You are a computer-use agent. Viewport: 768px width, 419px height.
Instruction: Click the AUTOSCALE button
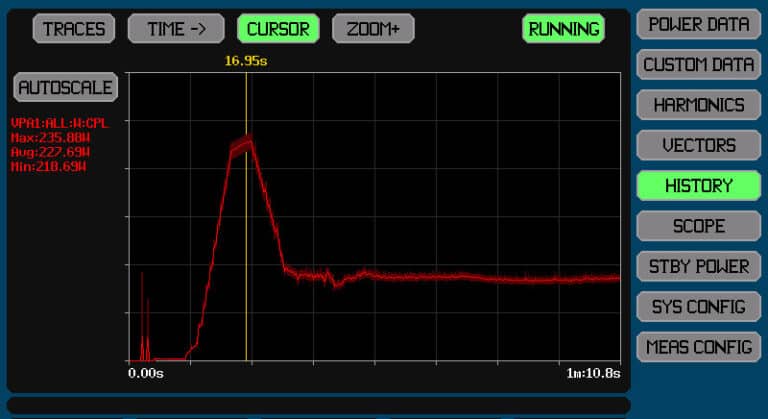[x=66, y=88]
